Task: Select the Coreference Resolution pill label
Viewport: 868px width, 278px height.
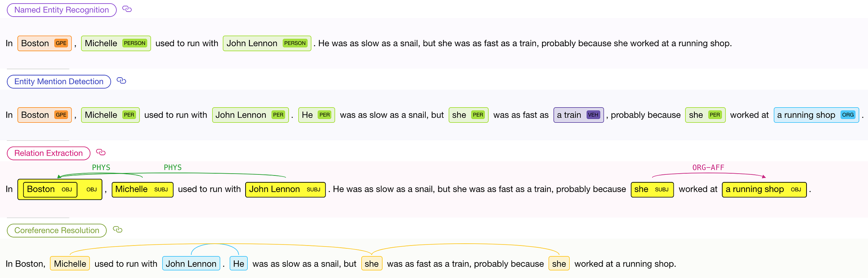Action: tap(57, 230)
